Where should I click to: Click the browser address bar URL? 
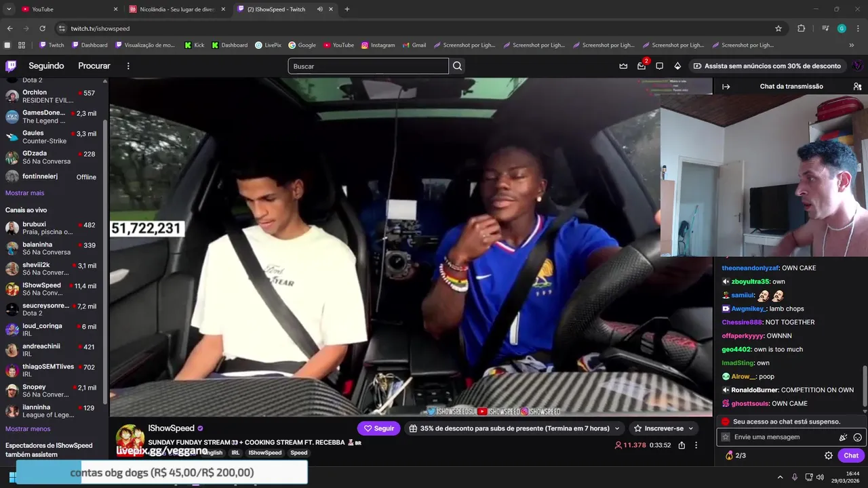pyautogui.click(x=100, y=28)
